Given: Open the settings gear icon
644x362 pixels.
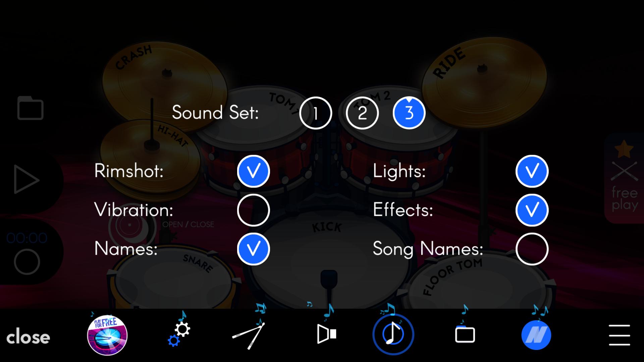Looking at the screenshot, I should pyautogui.click(x=179, y=334).
